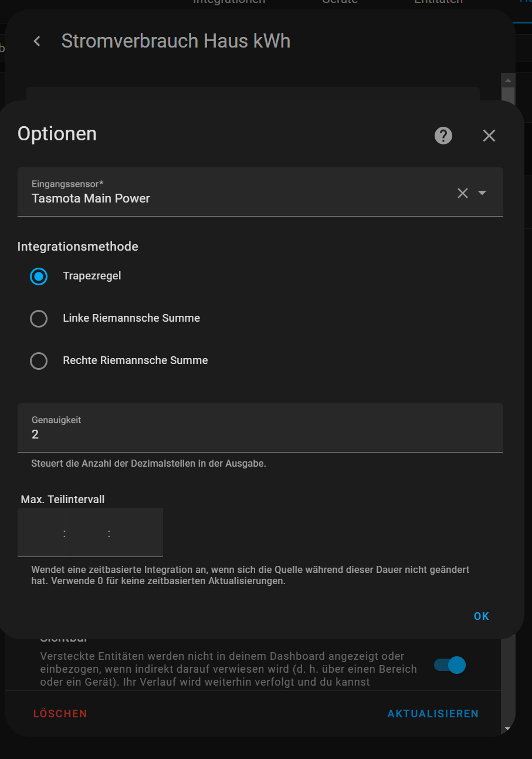This screenshot has height=759, width=532.
Task: Click the scrollbar up arrow
Action: click(x=508, y=80)
